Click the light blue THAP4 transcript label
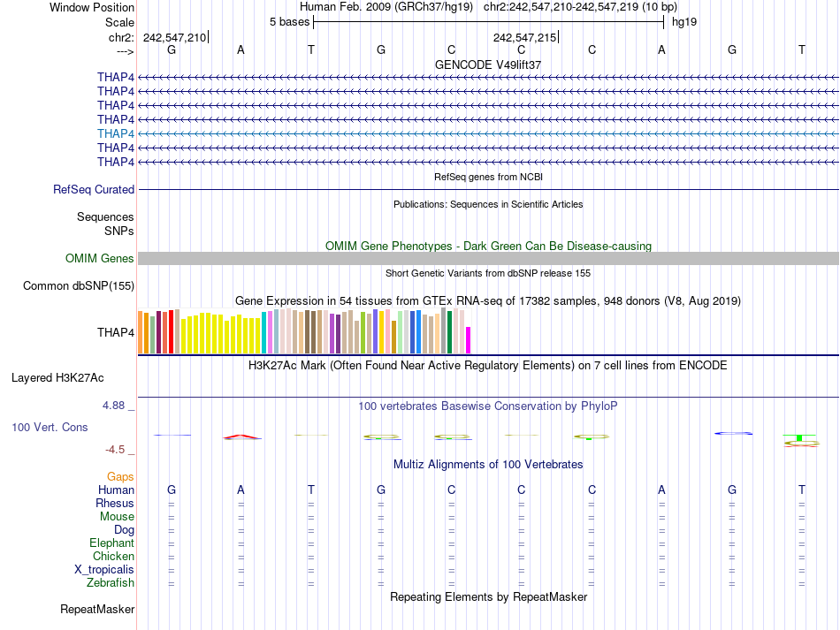The image size is (840, 630). tap(116, 133)
